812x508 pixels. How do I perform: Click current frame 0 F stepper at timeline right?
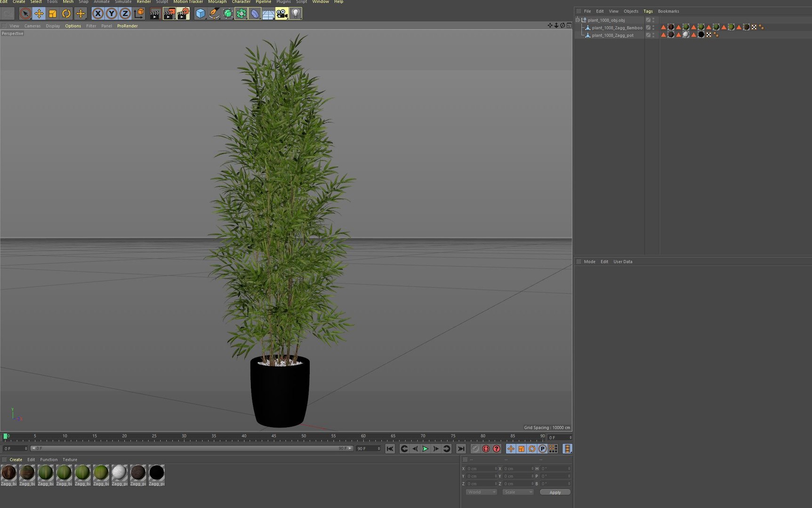coord(570,437)
